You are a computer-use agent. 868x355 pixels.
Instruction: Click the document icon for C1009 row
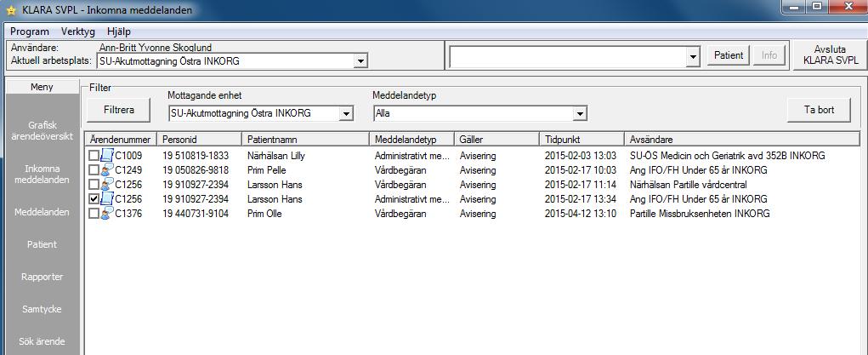107,156
